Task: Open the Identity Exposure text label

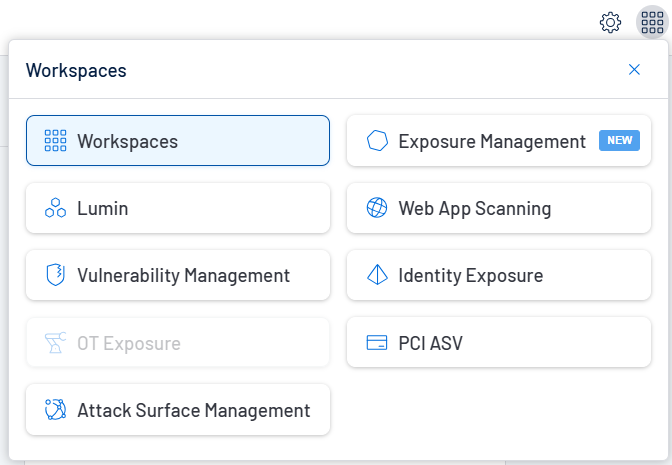Action: click(x=470, y=276)
